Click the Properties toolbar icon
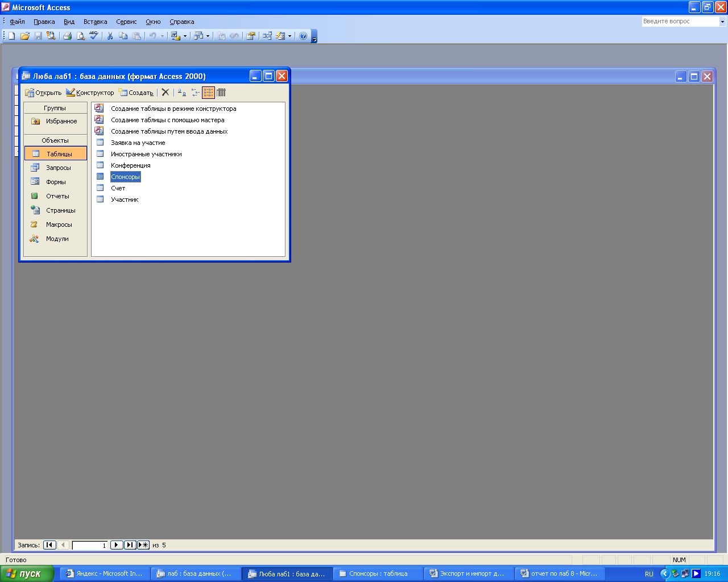Screen dimensions: 728x582 pos(250,36)
